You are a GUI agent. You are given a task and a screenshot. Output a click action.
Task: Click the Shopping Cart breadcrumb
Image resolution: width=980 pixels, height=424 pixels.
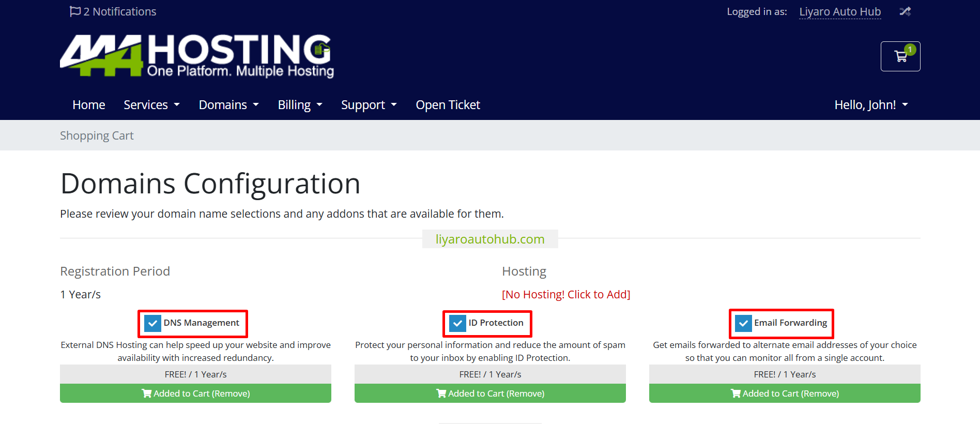pos(97,135)
